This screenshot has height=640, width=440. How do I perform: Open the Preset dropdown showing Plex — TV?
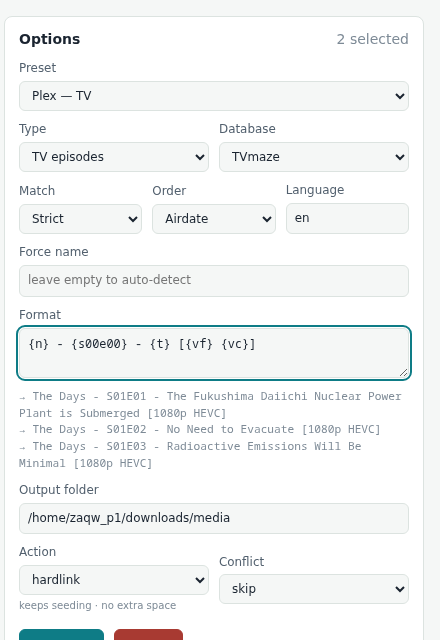pos(214,96)
